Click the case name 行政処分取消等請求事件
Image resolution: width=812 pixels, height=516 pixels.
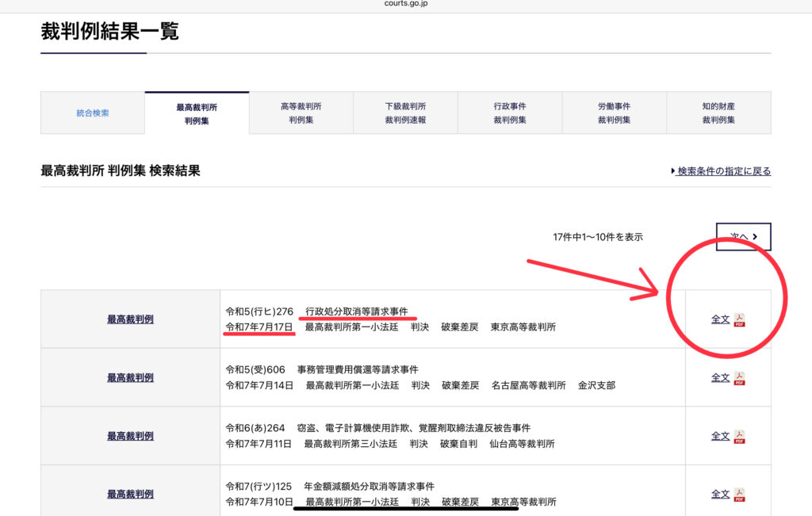357,312
